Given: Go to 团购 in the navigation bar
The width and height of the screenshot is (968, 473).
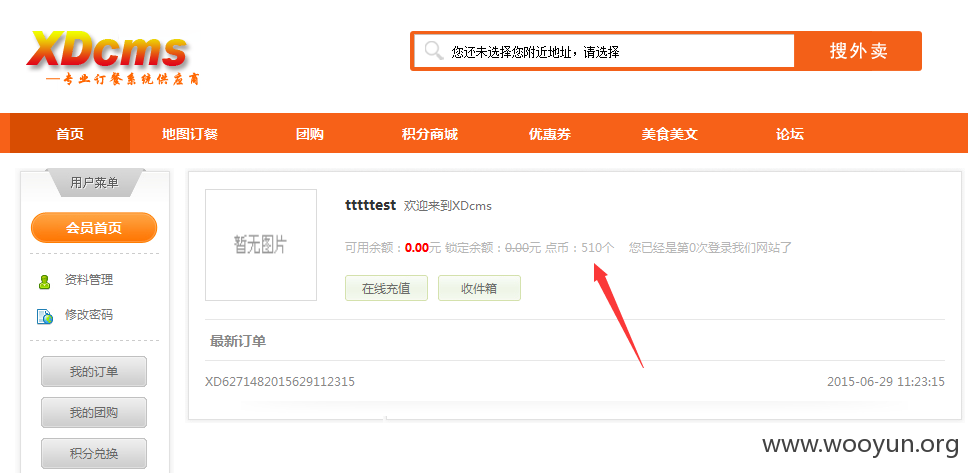Looking at the screenshot, I should click(x=309, y=133).
